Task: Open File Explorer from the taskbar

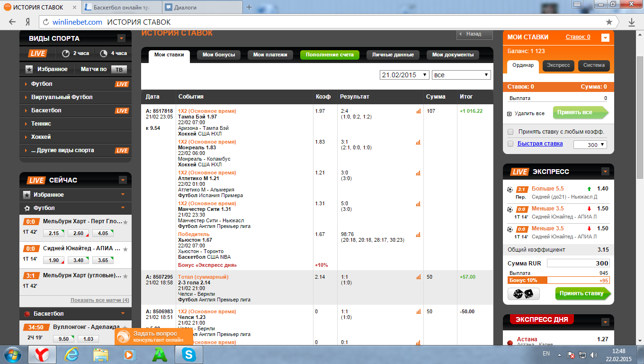Action: [100, 355]
